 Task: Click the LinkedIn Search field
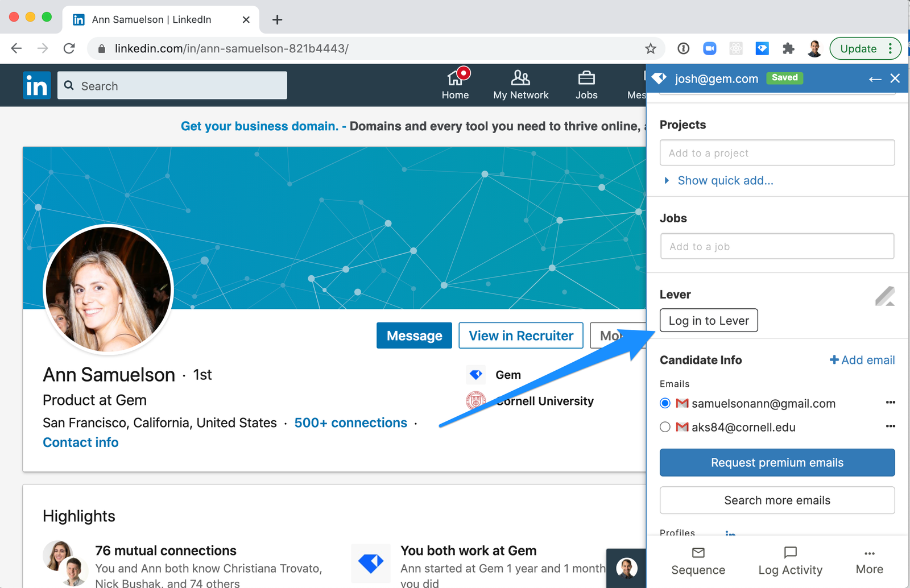(x=172, y=85)
